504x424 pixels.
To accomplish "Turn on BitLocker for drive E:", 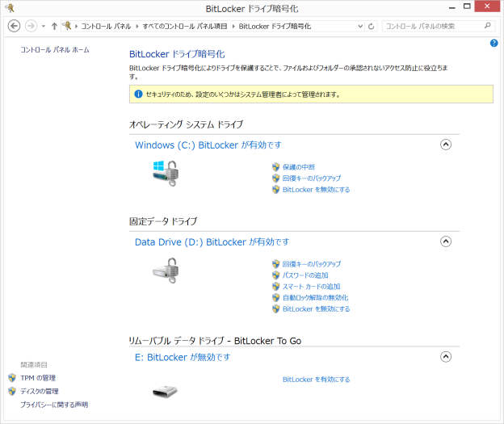I will tap(316, 380).
